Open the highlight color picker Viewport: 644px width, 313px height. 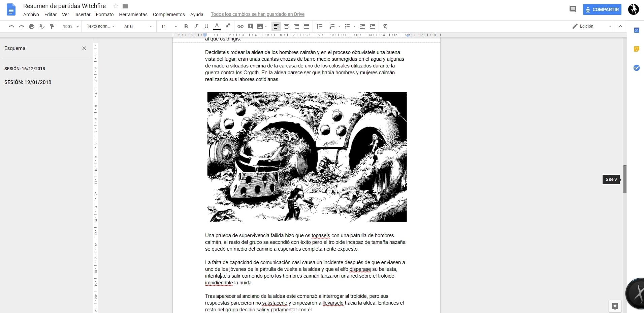click(x=228, y=26)
